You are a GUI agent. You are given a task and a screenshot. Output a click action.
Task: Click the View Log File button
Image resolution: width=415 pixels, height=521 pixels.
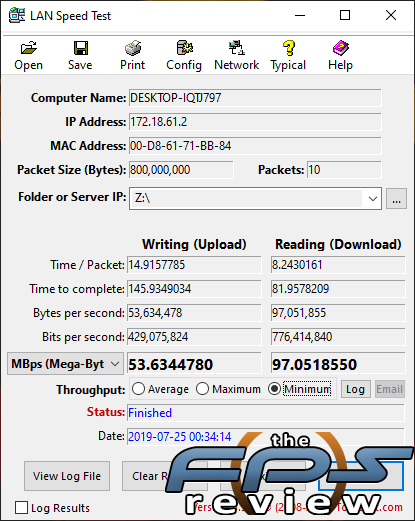coord(67,476)
